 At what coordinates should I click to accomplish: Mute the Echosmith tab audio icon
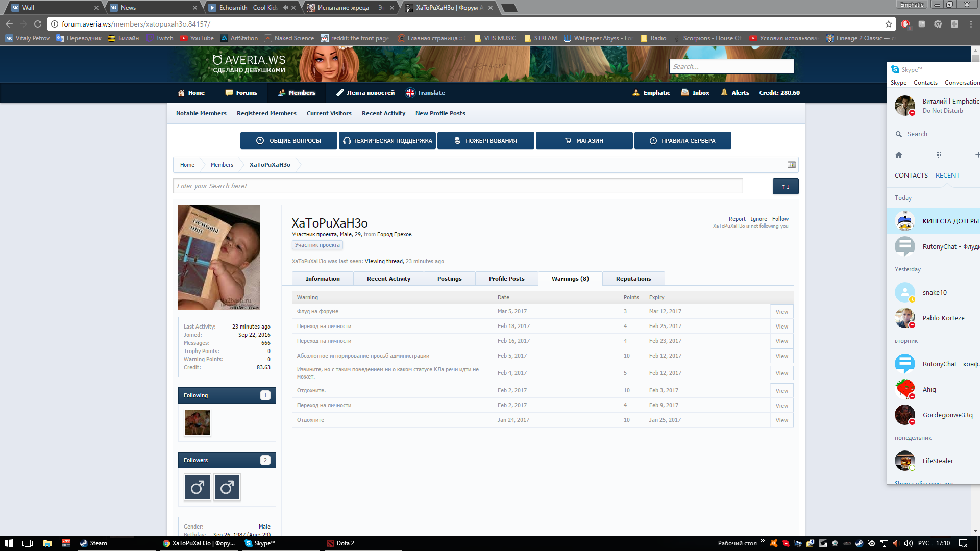285,8
